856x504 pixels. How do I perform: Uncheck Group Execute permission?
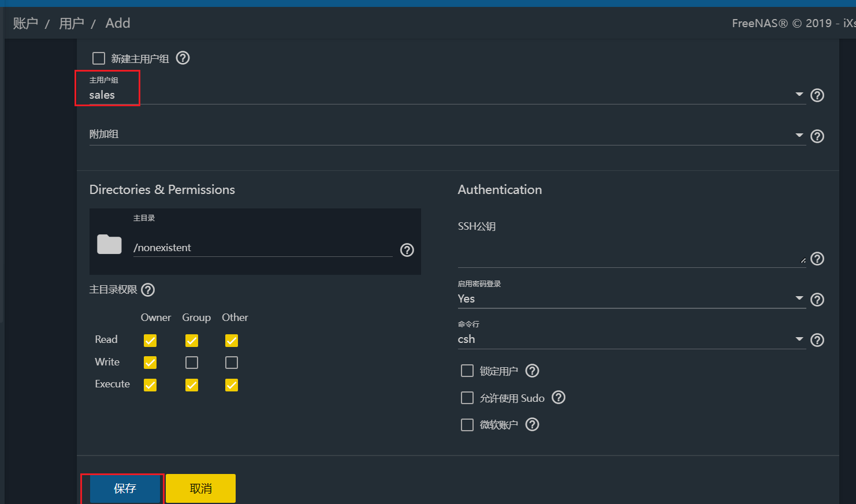(x=192, y=384)
